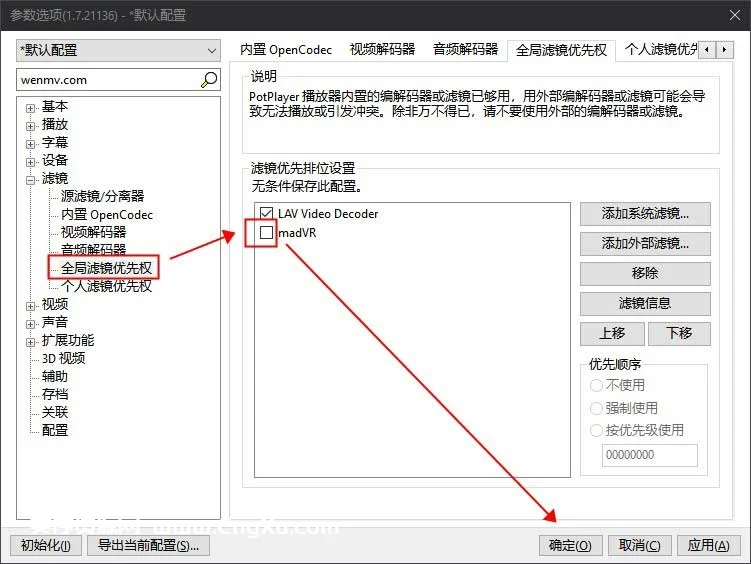Switch to the 音频解码器 tab
The width and height of the screenshot is (751, 564).
466,49
